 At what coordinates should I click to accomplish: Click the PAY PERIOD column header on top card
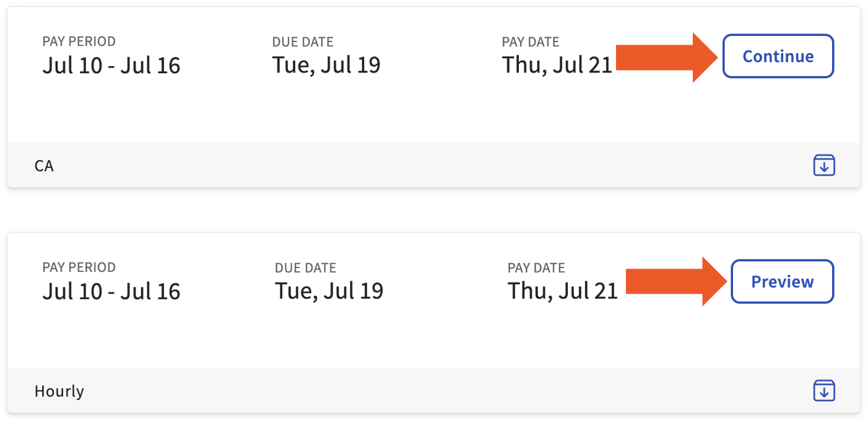tap(79, 41)
